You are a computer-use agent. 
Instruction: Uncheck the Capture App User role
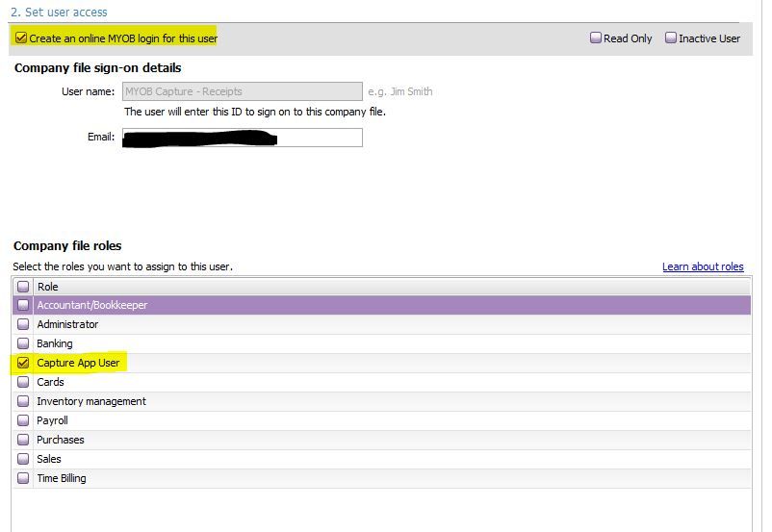pos(23,363)
